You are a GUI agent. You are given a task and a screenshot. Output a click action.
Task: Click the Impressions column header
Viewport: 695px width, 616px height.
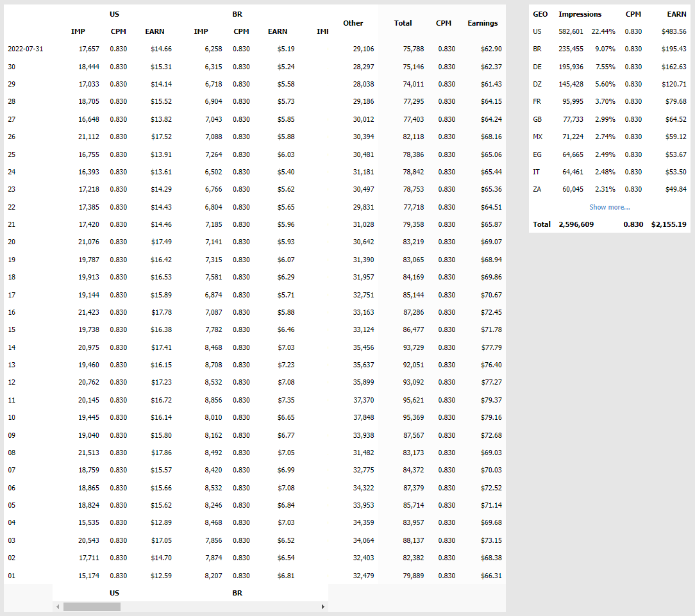pos(580,14)
